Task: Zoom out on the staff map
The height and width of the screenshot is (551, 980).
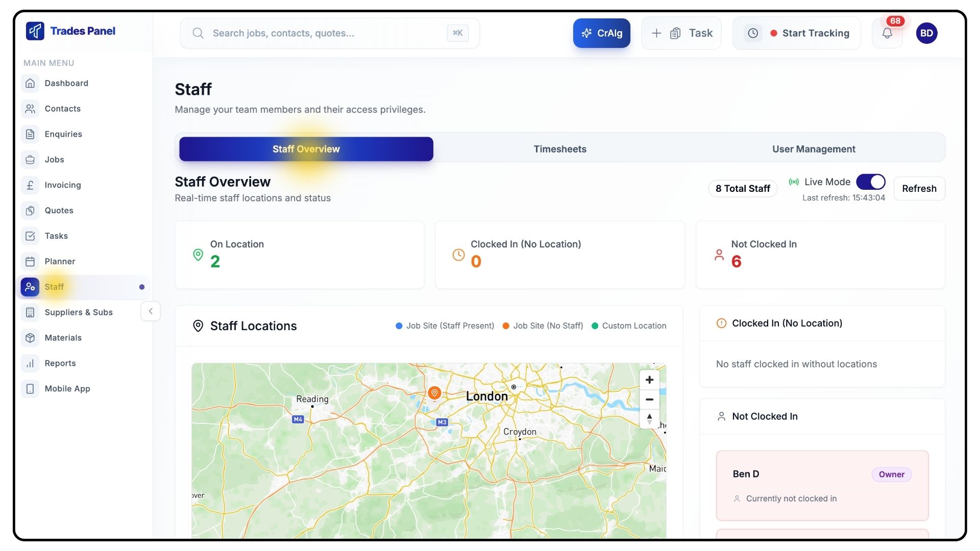Action: (649, 399)
